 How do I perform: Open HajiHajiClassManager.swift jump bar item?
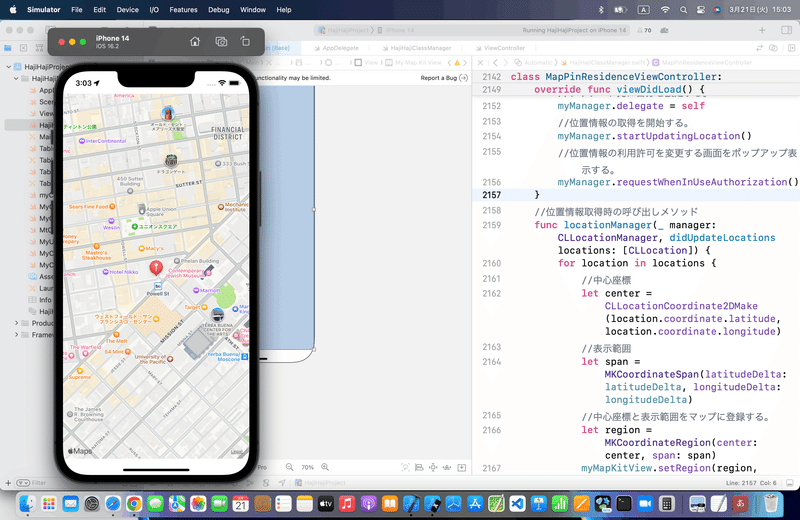point(604,62)
